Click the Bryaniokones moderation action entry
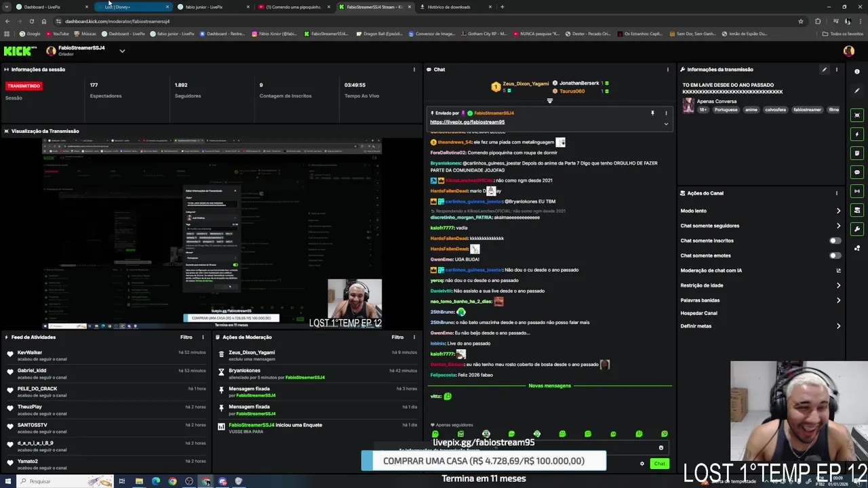Viewport: 868px width, 488px height. click(x=317, y=373)
